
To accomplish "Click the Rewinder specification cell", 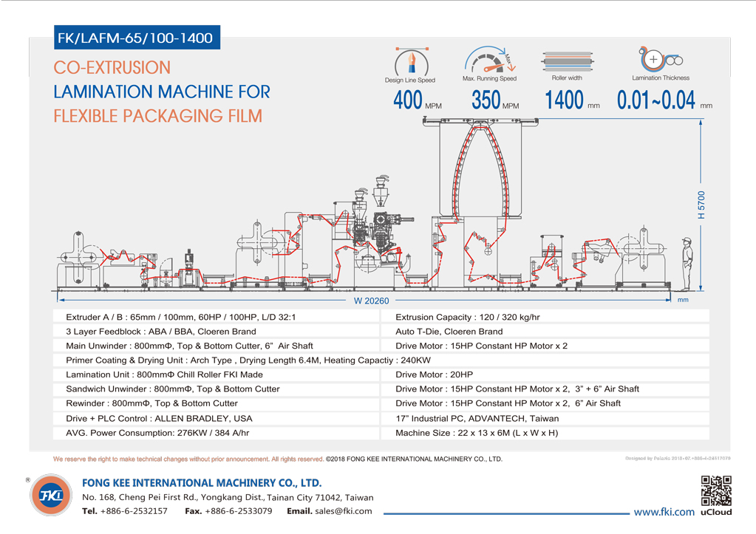I will [x=216, y=403].
